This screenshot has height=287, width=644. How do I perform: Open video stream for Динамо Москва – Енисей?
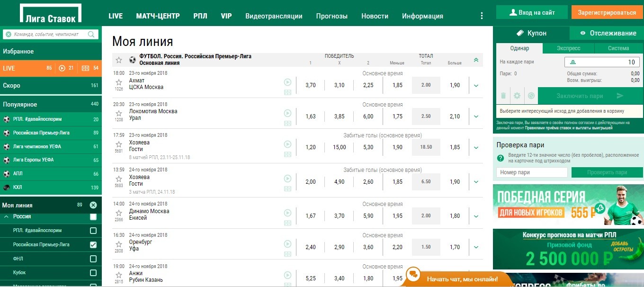coord(287,213)
